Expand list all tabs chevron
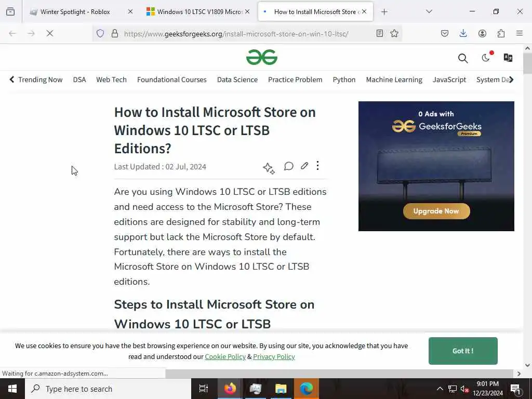Screen dimensions: 532x399 click(429, 11)
